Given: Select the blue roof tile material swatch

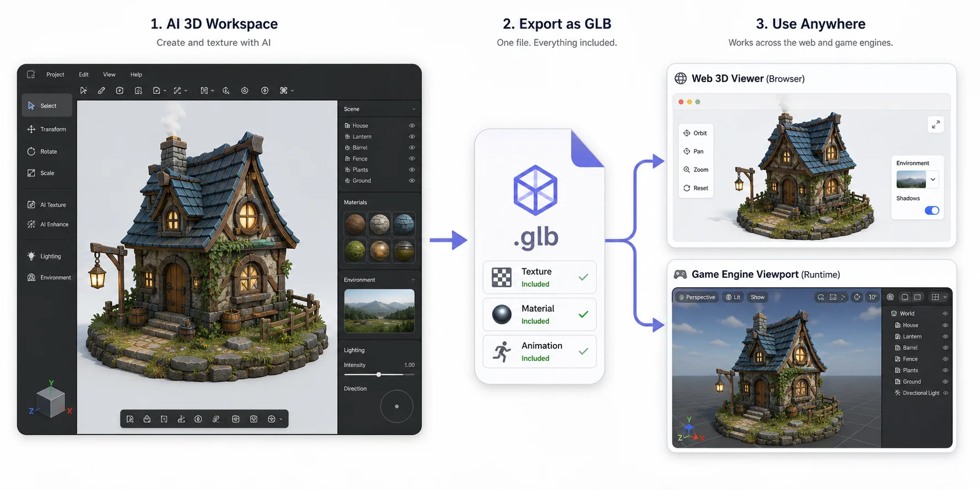Looking at the screenshot, I should 404,224.
